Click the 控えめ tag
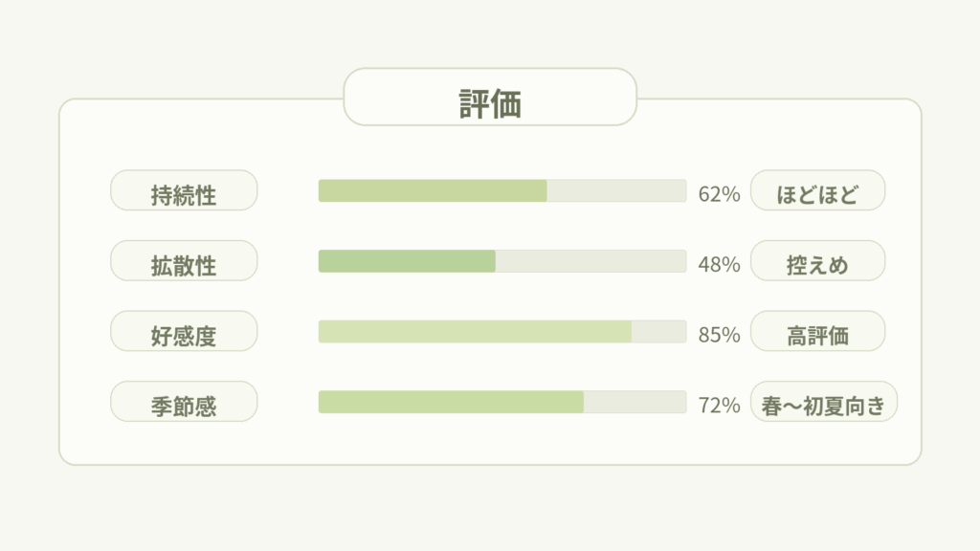The width and height of the screenshot is (980, 551). [x=818, y=261]
